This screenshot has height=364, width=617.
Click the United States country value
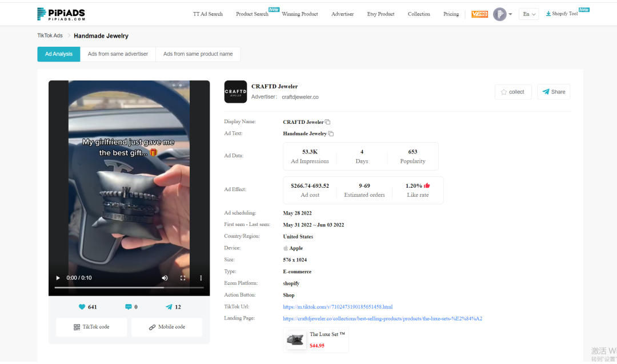click(x=298, y=237)
